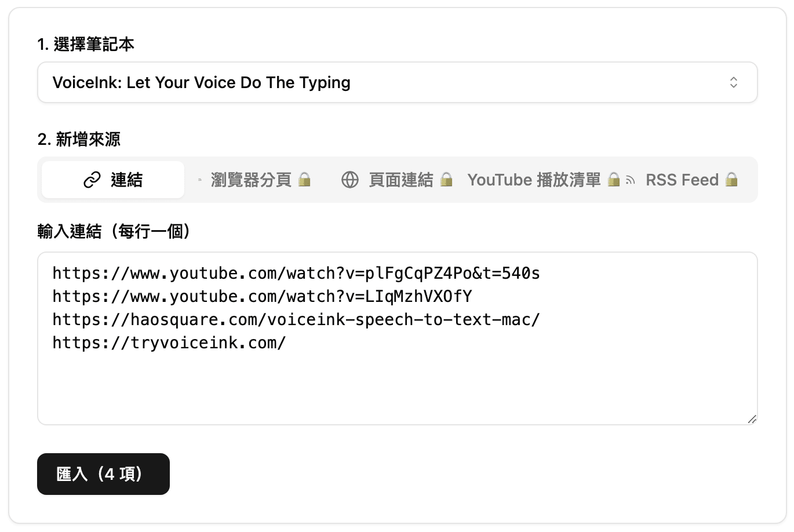Click the up-down chevron in notebook selector
Screen dimensions: 794x532
tap(733, 82)
